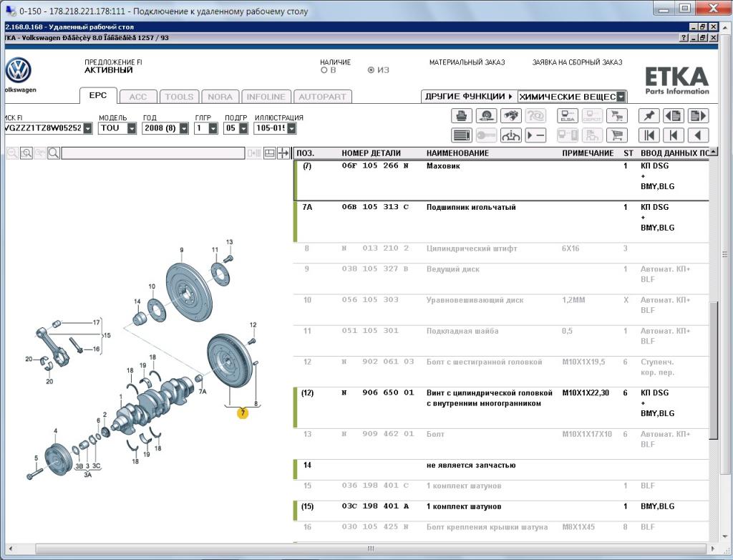Expand the ДРУГИЕ ФУНКЦИИ menu
Image resolution: width=733 pixels, height=560 pixels.
pyautogui.click(x=469, y=97)
